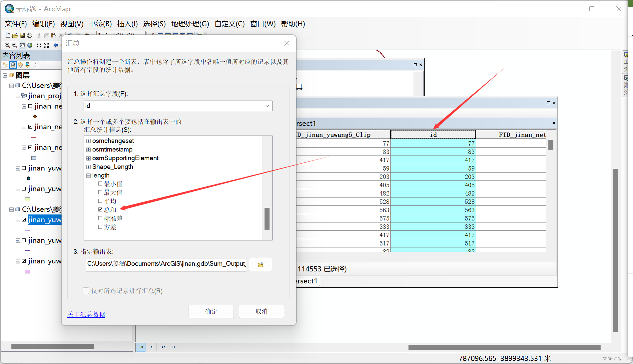
Task: Check 平均 under length
Action: click(x=100, y=201)
